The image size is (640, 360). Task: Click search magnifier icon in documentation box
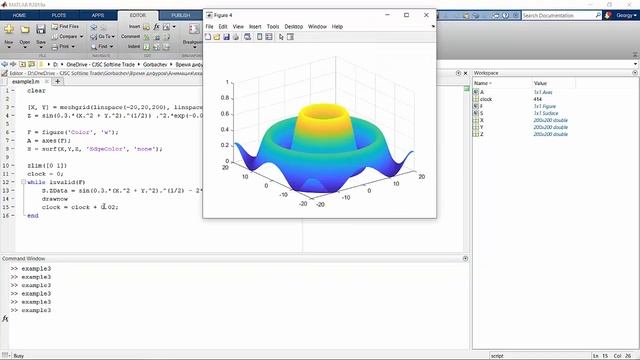point(598,15)
